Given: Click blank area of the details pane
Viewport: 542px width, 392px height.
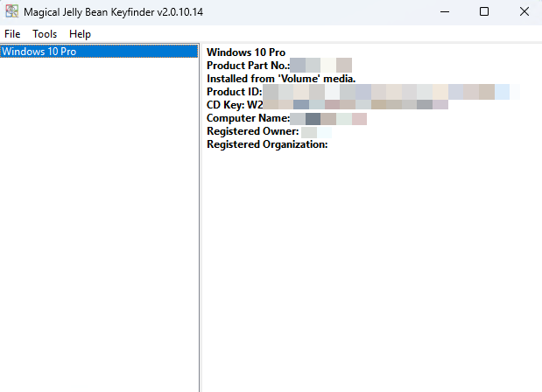Looking at the screenshot, I should coord(368,262).
